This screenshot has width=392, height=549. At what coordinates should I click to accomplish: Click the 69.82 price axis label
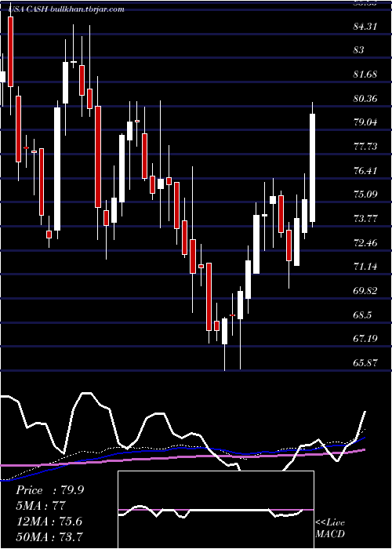point(365,290)
